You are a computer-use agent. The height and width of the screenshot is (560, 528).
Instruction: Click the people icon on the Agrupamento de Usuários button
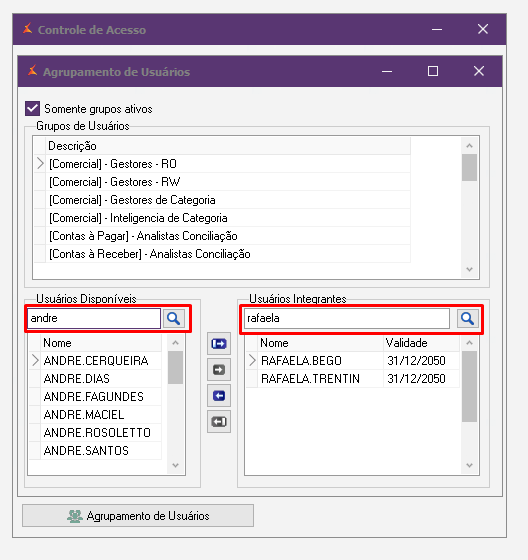75,516
